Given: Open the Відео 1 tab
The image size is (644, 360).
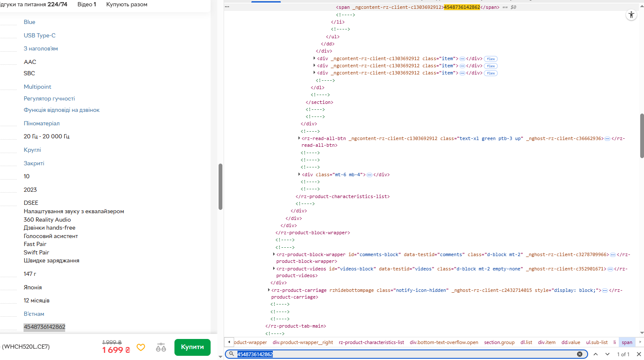Looking at the screenshot, I should coord(87,4).
